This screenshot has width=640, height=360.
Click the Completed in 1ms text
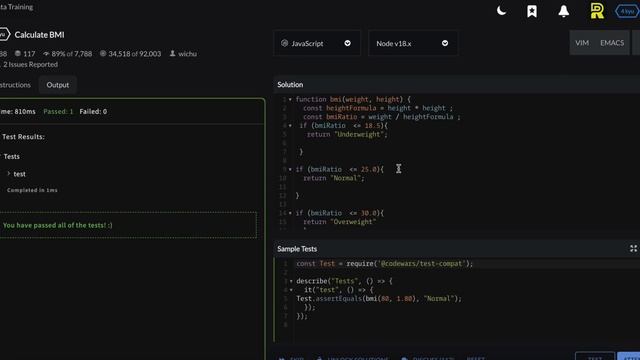point(32,190)
